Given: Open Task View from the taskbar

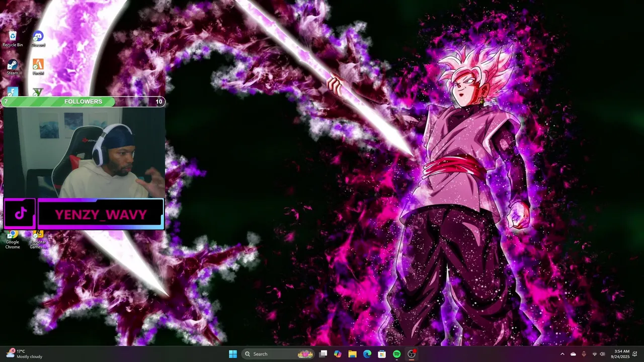Looking at the screenshot, I should [324, 354].
